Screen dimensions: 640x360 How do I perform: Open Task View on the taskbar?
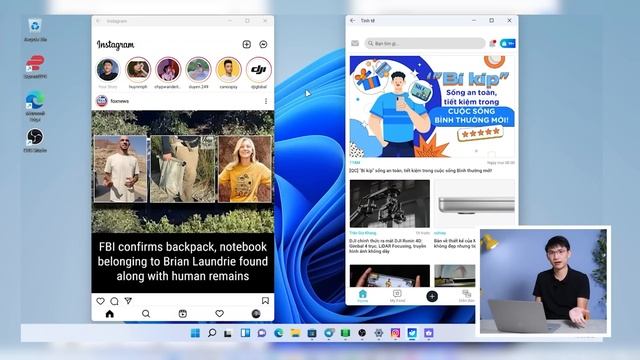click(x=228, y=333)
